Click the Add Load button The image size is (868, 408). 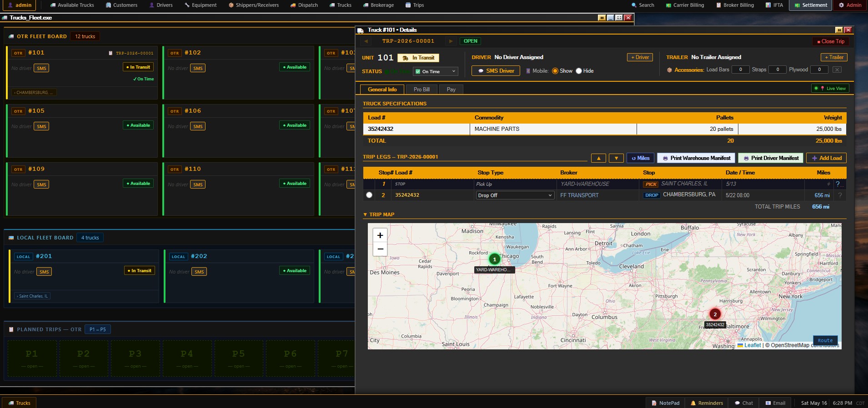[x=827, y=158]
